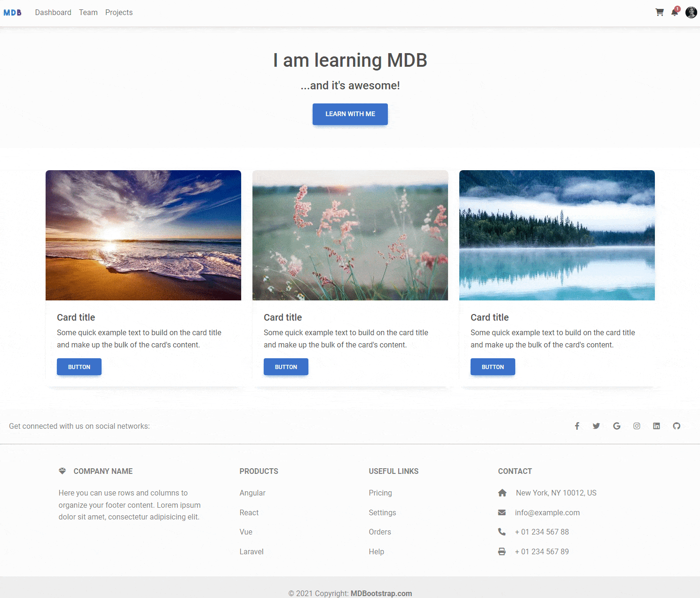Click Button on the beach sunset card

click(x=79, y=367)
